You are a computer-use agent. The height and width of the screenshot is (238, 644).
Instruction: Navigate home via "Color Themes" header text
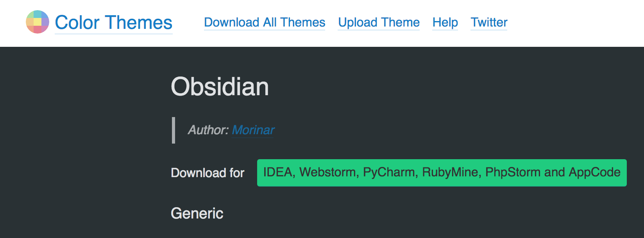[x=113, y=22]
